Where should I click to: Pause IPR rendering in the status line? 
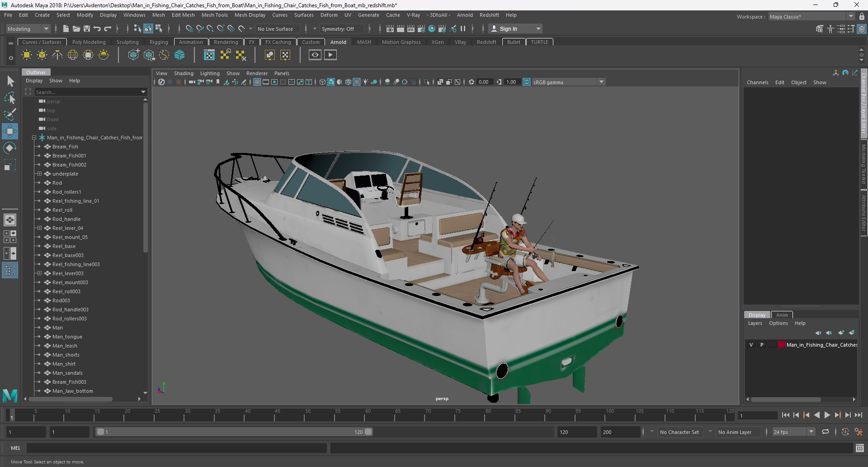pos(463,29)
